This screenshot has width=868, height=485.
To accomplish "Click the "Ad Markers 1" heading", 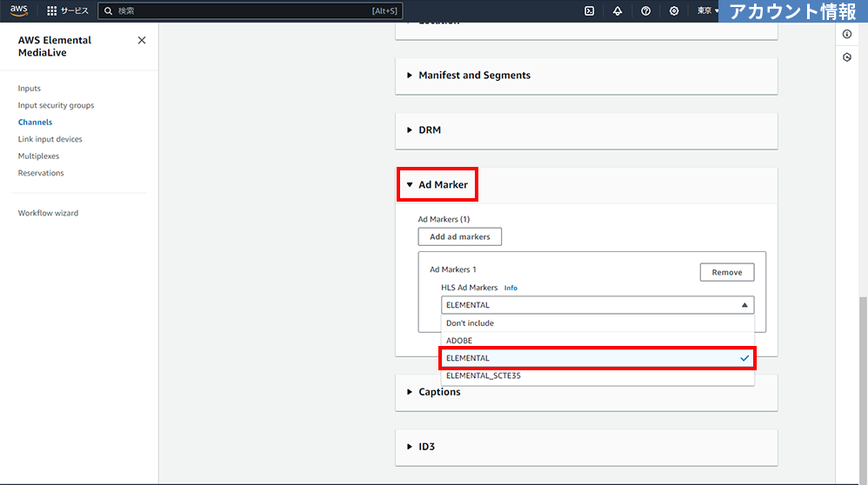I will (453, 269).
